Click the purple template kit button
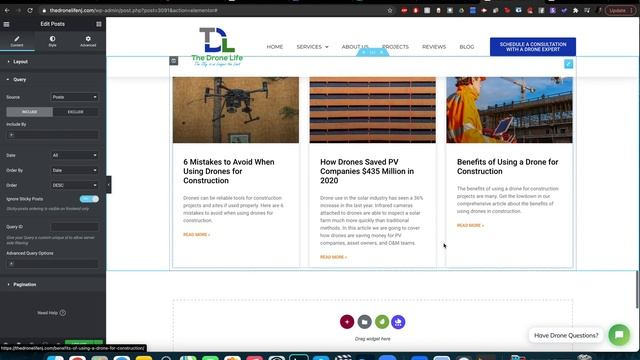 click(x=398, y=322)
